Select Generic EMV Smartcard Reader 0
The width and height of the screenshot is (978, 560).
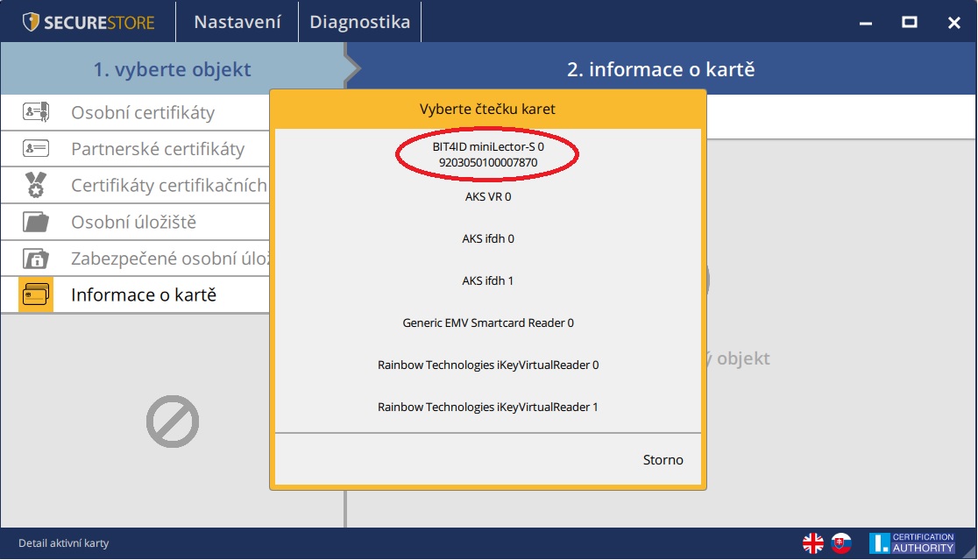488,323
